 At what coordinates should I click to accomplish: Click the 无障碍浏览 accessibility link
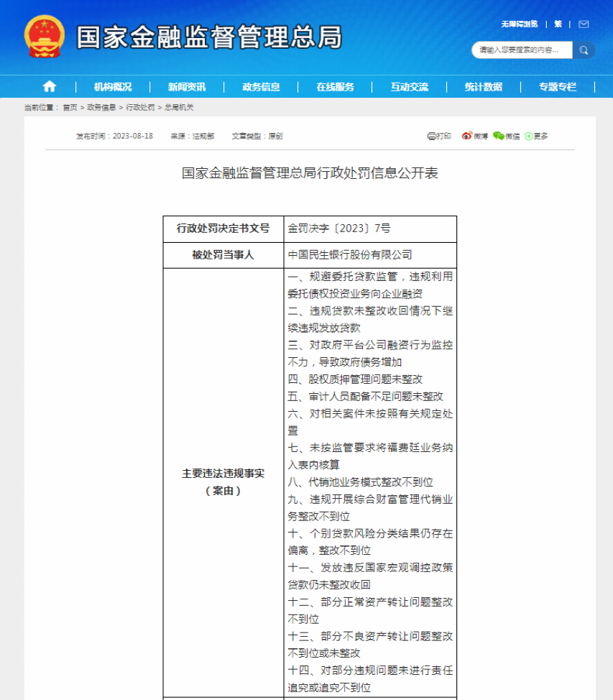(x=520, y=24)
